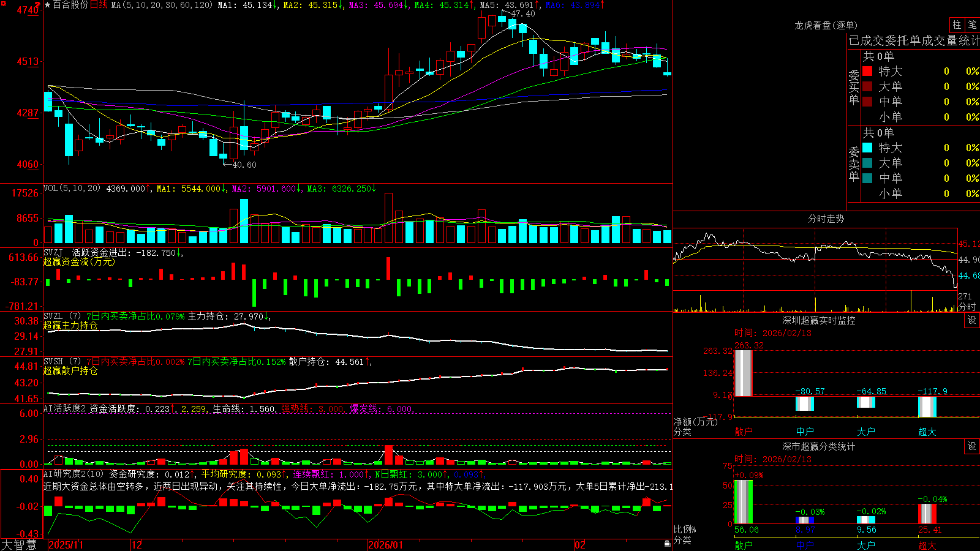Click the AI活跃度2 indicator label
The height and width of the screenshot is (551, 980).
click(65, 408)
